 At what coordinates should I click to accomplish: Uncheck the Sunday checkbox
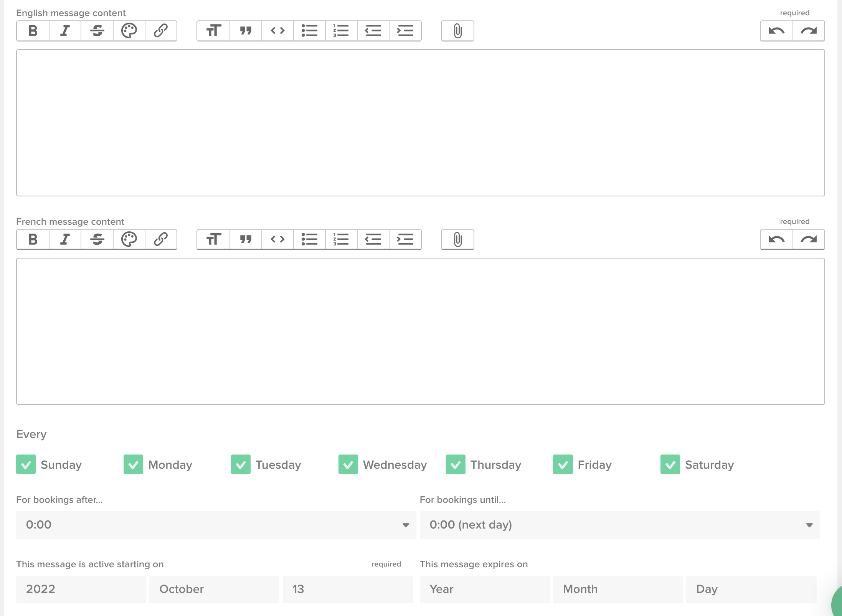[x=25, y=464]
